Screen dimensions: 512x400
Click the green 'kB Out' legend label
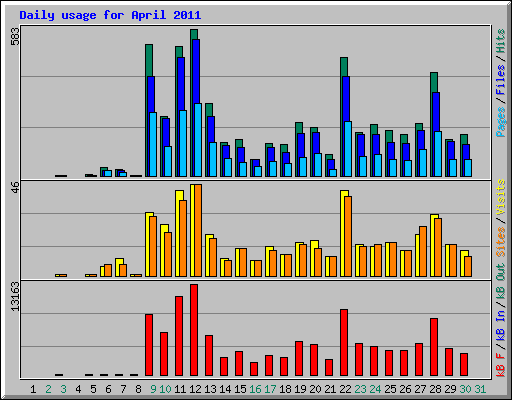tap(501, 282)
